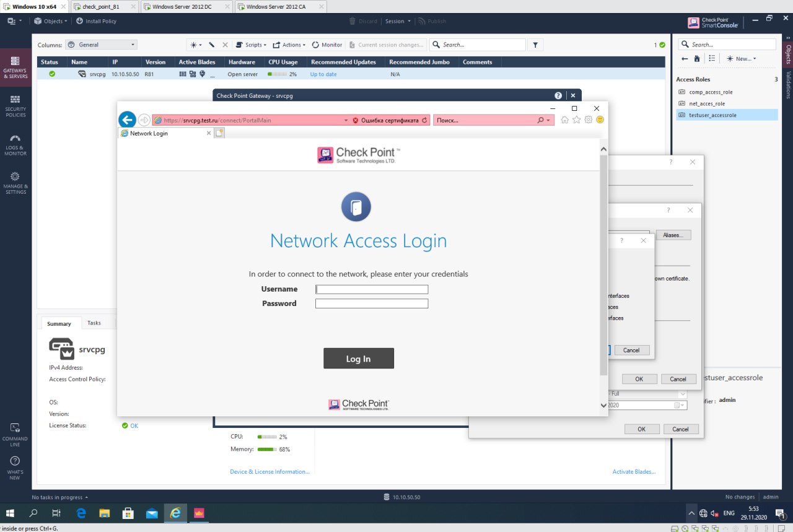Open File Explorer from the taskbar
793x532 pixels.
pos(105,513)
